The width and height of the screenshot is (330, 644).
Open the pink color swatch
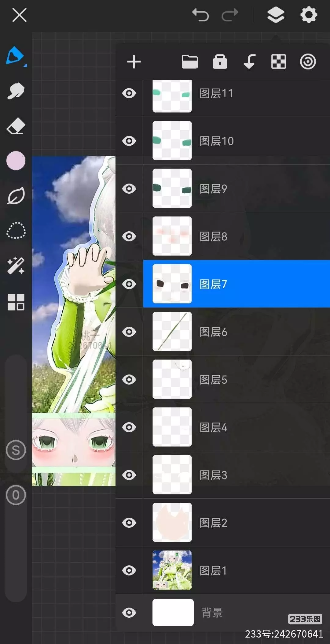pyautogui.click(x=16, y=161)
